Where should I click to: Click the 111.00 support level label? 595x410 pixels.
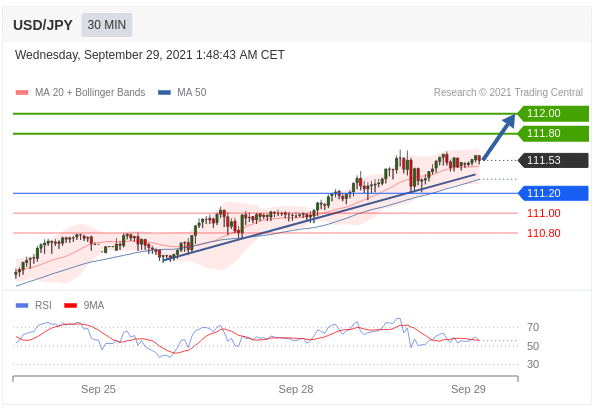543,213
